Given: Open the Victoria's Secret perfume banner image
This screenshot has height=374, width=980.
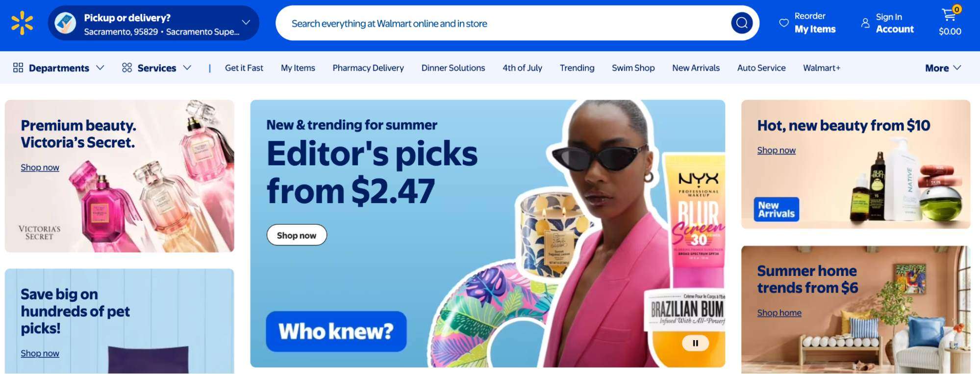Looking at the screenshot, I should [x=120, y=176].
